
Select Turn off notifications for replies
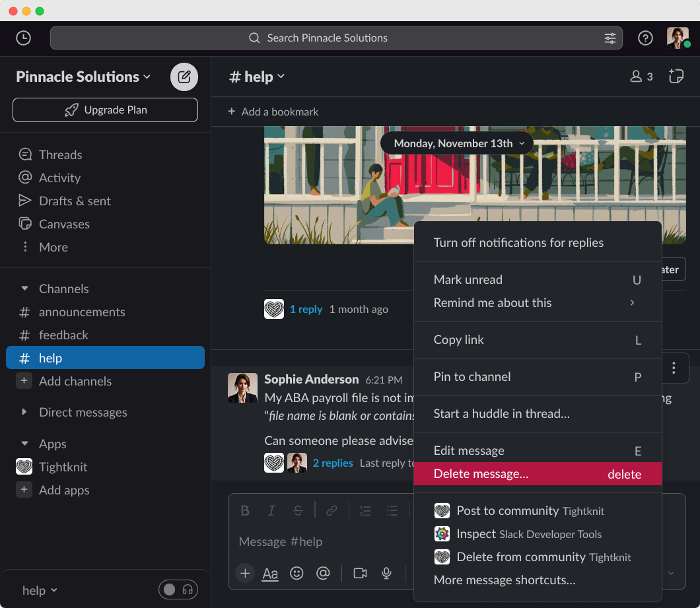coord(538,242)
